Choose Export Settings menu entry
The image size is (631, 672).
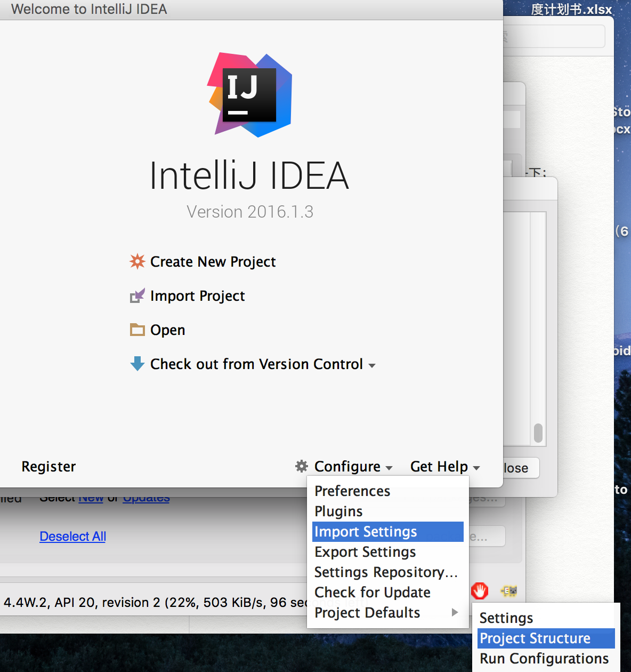pos(388,552)
